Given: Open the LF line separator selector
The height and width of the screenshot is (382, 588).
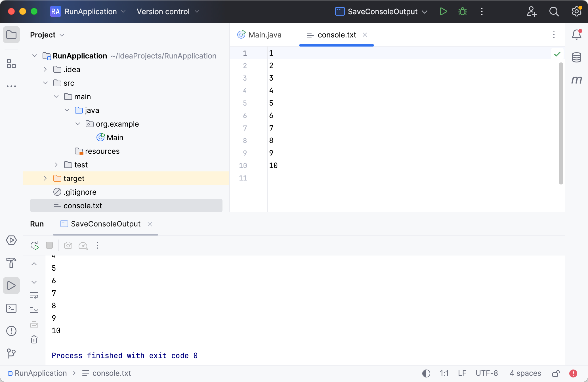Looking at the screenshot, I should pos(462,373).
